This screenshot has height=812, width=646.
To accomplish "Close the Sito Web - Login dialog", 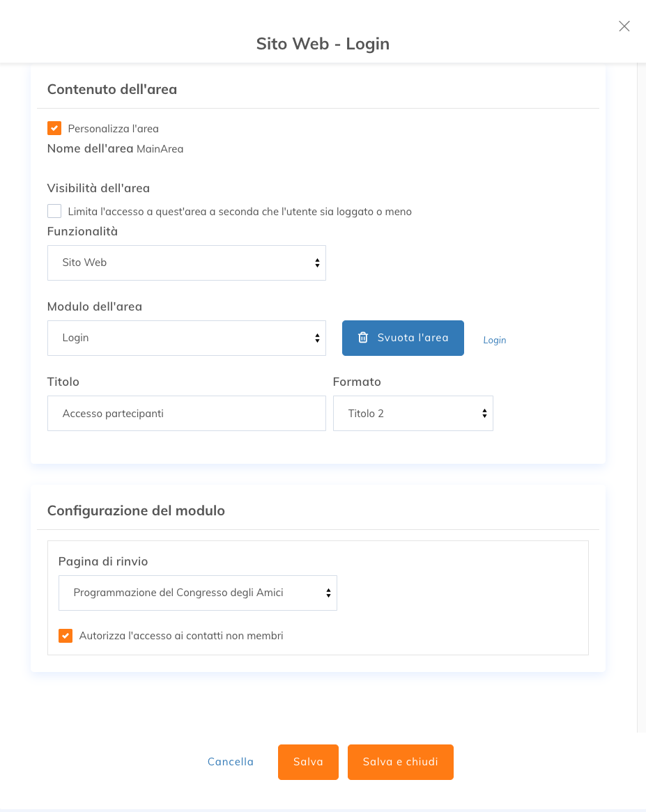I will (x=624, y=26).
